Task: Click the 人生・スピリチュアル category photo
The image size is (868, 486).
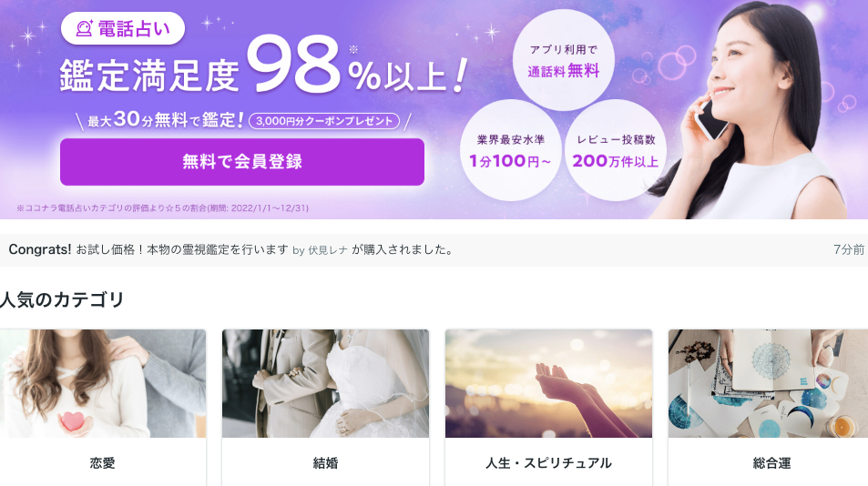Action: click(548, 384)
